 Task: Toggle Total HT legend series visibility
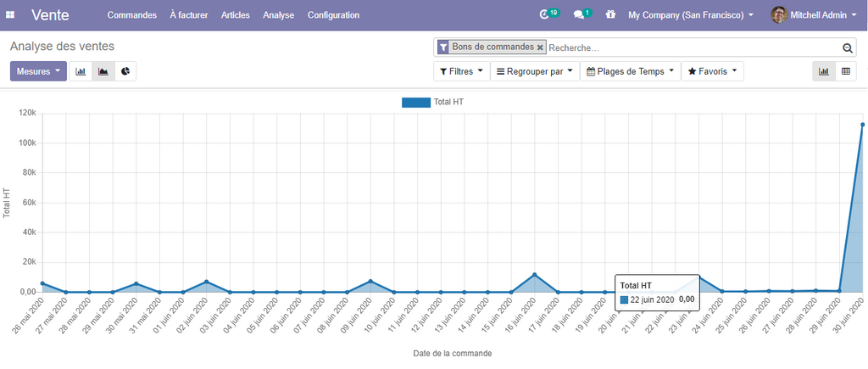[432, 102]
